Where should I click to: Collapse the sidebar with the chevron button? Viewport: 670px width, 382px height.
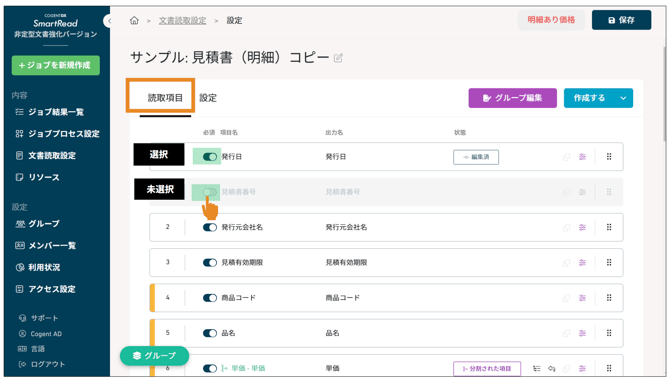108,21
